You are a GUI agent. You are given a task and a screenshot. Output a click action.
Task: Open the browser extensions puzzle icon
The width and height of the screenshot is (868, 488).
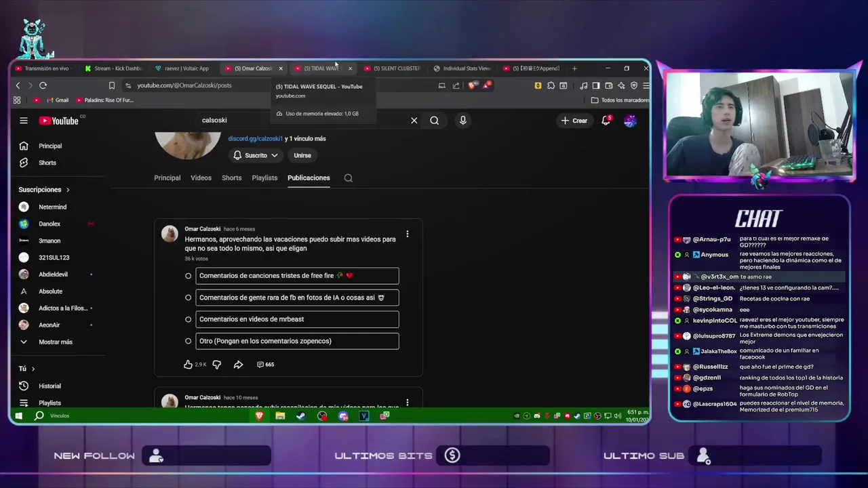click(551, 85)
